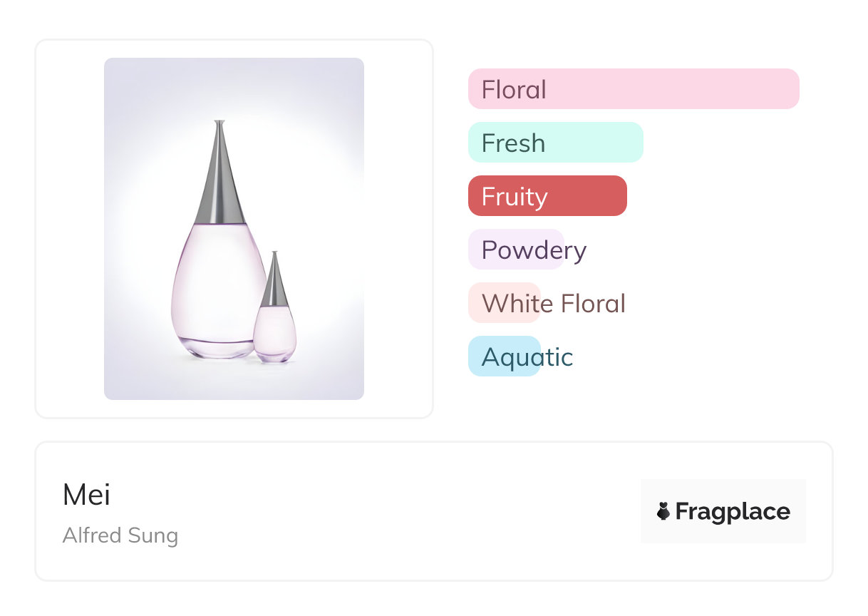868x616 pixels.
Task: Select the Fresh accord bar
Action: coord(555,143)
